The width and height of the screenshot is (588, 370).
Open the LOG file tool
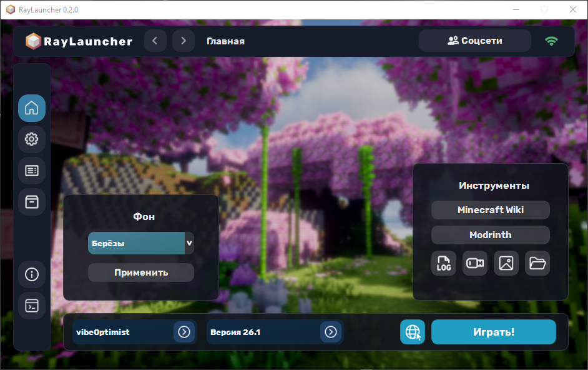pyautogui.click(x=444, y=263)
